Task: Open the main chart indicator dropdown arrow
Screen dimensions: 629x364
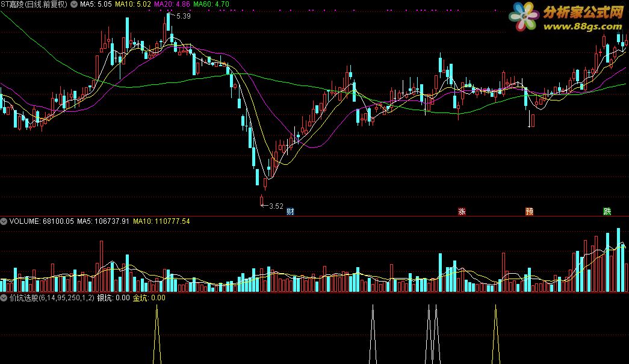Action: coord(74,4)
